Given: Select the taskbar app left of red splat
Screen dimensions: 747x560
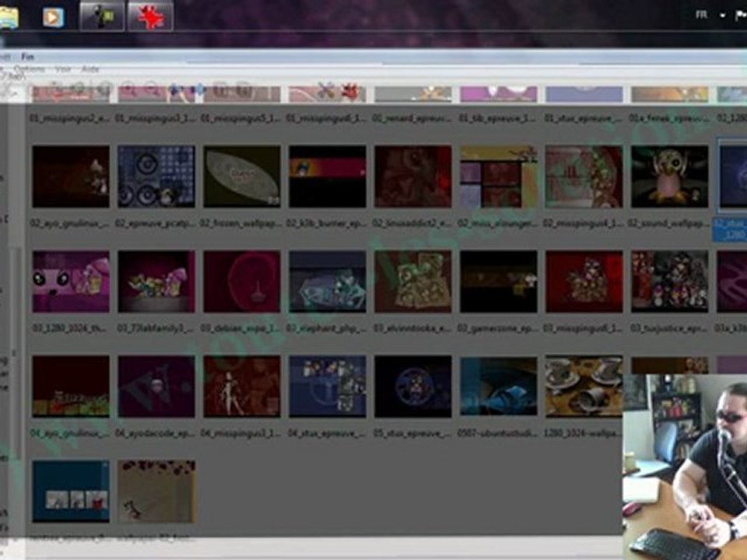Looking at the screenshot, I should click(102, 16).
